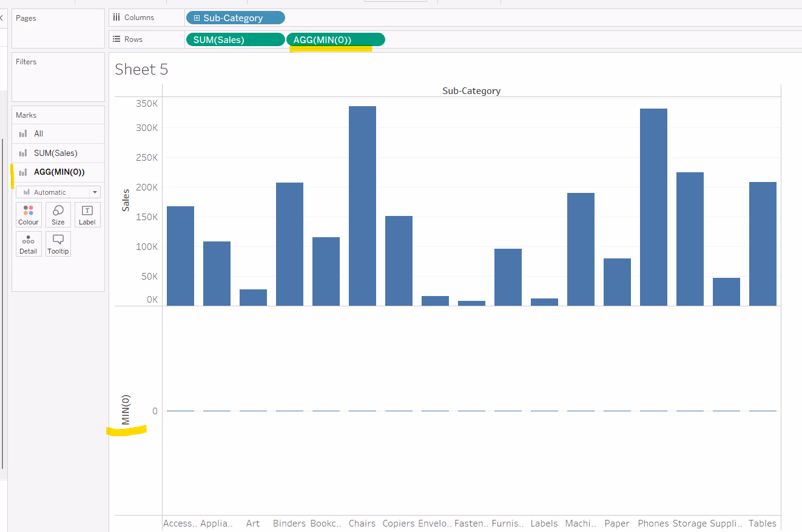This screenshot has width=802, height=532.
Task: Click the Size button in Marks card
Action: [58, 215]
